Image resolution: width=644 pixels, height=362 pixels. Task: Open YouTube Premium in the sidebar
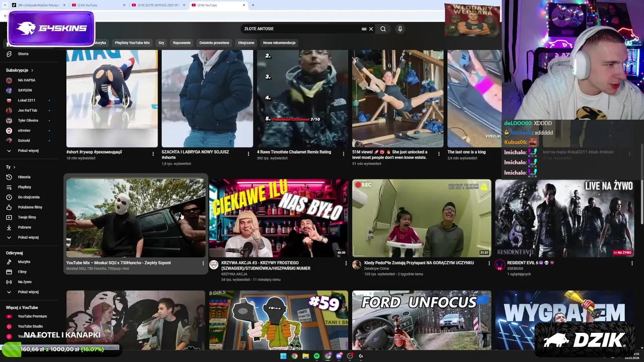click(x=32, y=316)
